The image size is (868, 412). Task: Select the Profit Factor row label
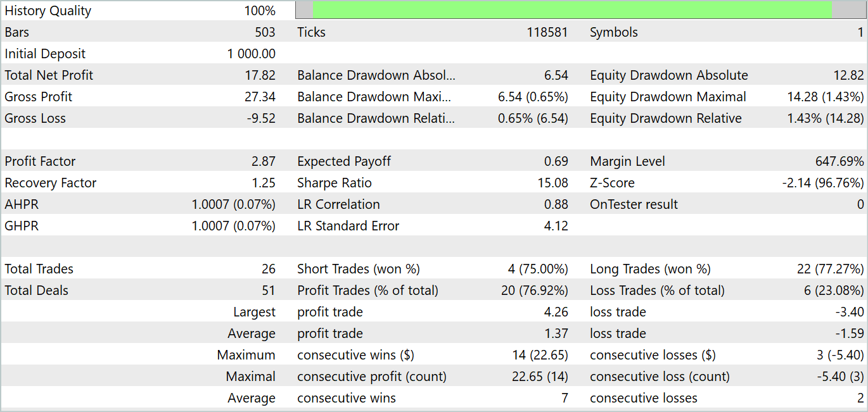point(40,161)
